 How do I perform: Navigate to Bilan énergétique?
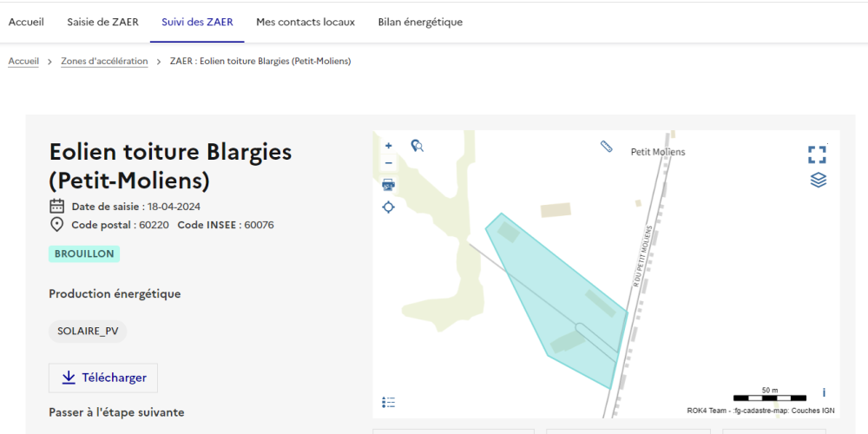[420, 22]
